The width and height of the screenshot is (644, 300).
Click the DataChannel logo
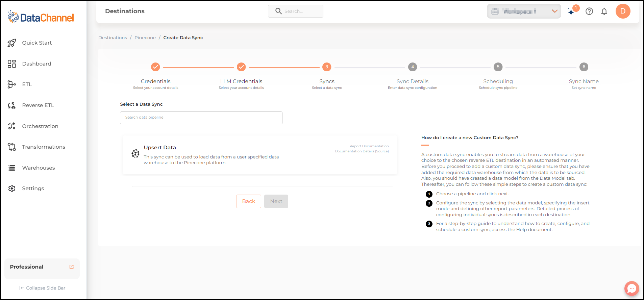(x=41, y=17)
